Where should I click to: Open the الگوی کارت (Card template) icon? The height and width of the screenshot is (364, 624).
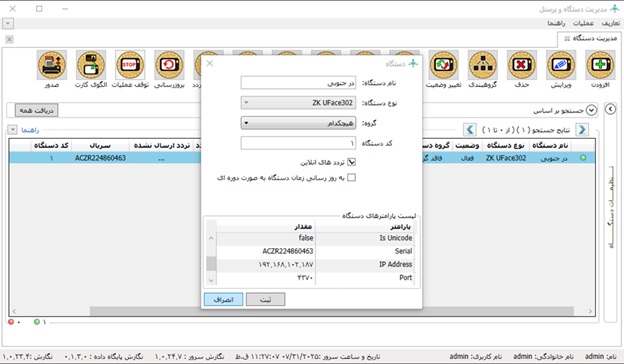click(x=91, y=65)
